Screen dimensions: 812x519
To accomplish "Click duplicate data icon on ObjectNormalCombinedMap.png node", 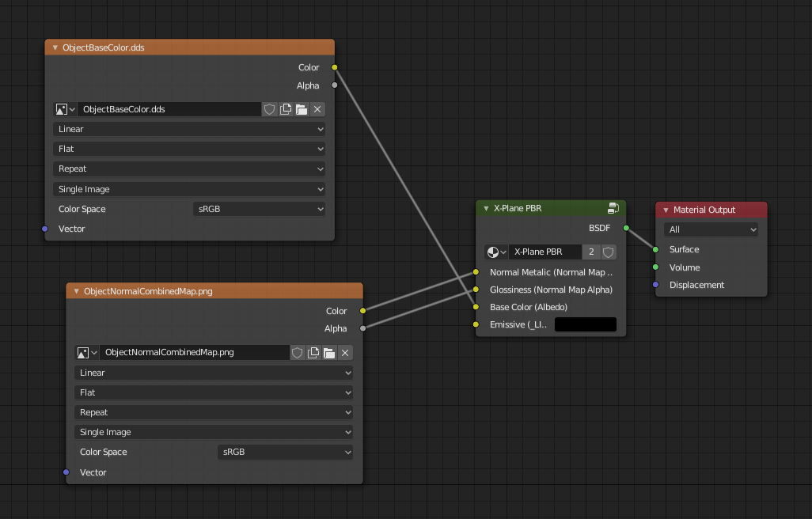I will (x=313, y=352).
